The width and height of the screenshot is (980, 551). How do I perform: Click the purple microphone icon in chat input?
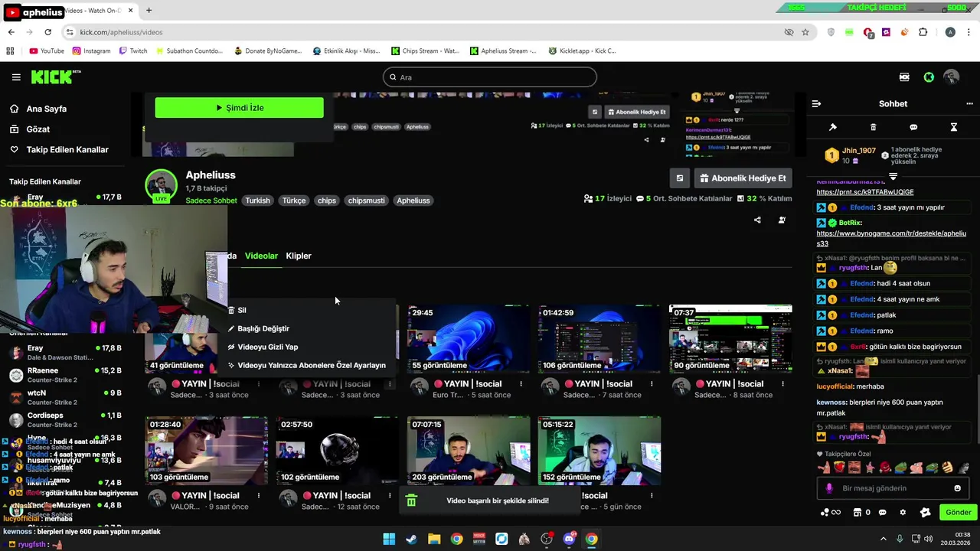829,488
